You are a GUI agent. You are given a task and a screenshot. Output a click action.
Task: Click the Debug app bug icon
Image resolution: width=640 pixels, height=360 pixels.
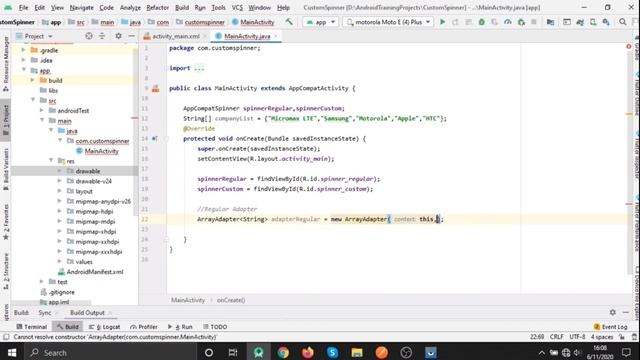[482, 22]
